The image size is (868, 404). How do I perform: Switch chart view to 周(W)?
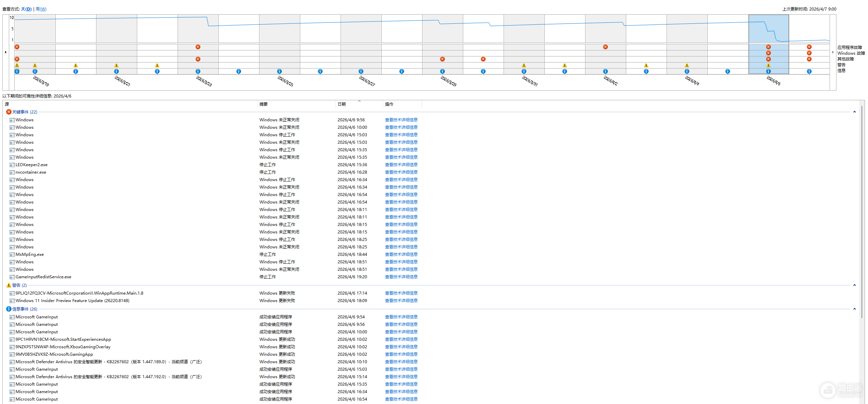pyautogui.click(x=41, y=9)
